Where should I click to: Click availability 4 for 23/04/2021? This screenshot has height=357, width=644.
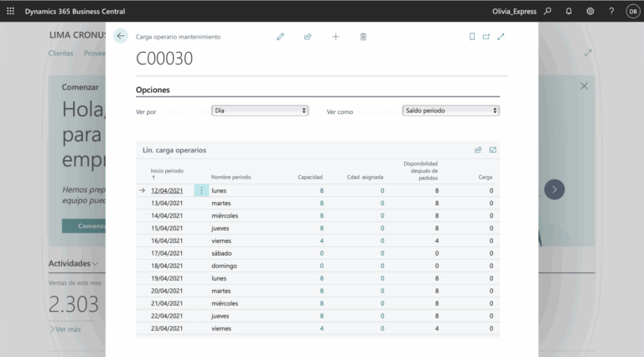pyautogui.click(x=437, y=329)
